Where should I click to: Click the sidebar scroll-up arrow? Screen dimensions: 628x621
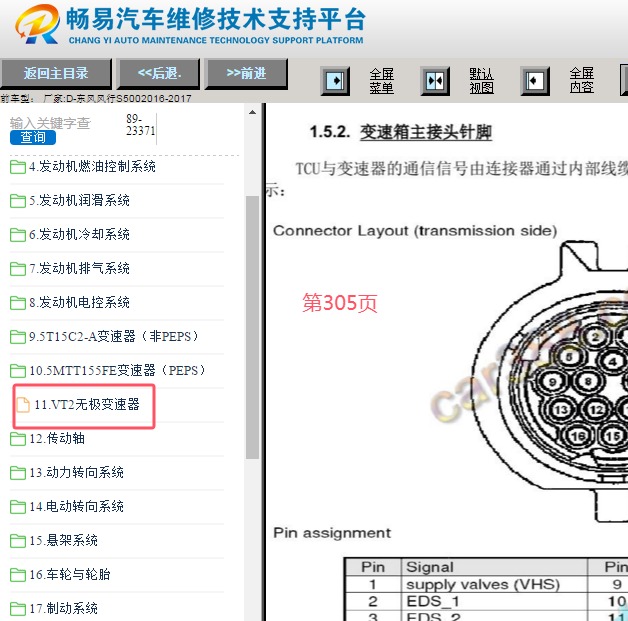click(x=252, y=113)
